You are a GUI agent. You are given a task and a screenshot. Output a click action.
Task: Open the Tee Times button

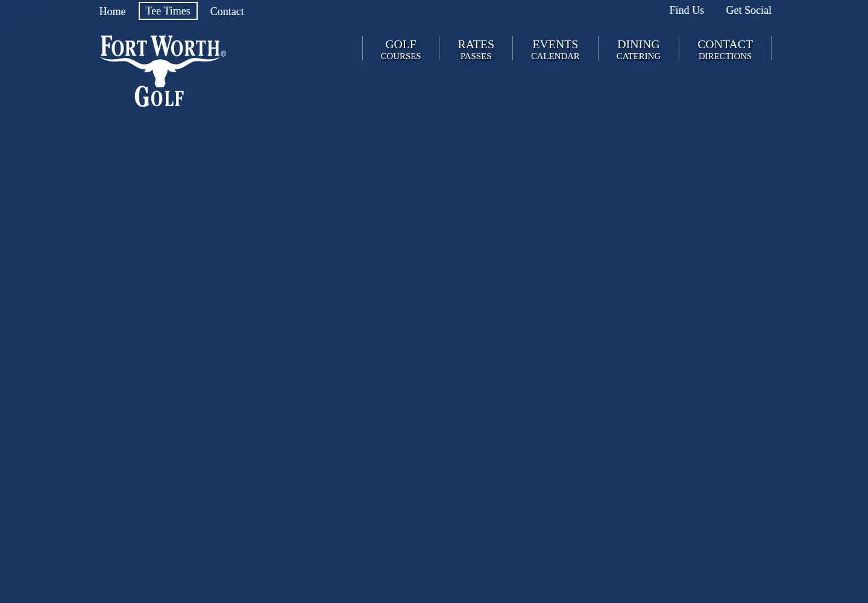tap(168, 11)
